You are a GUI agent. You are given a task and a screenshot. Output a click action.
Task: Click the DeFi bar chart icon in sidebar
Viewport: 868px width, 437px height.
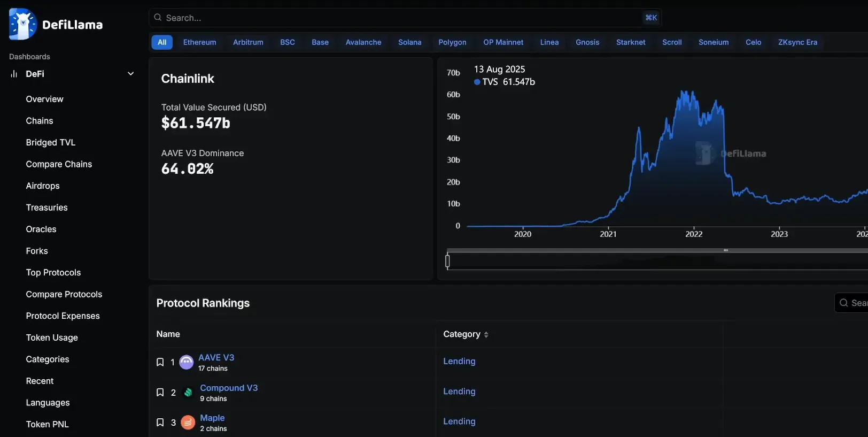[x=14, y=74]
